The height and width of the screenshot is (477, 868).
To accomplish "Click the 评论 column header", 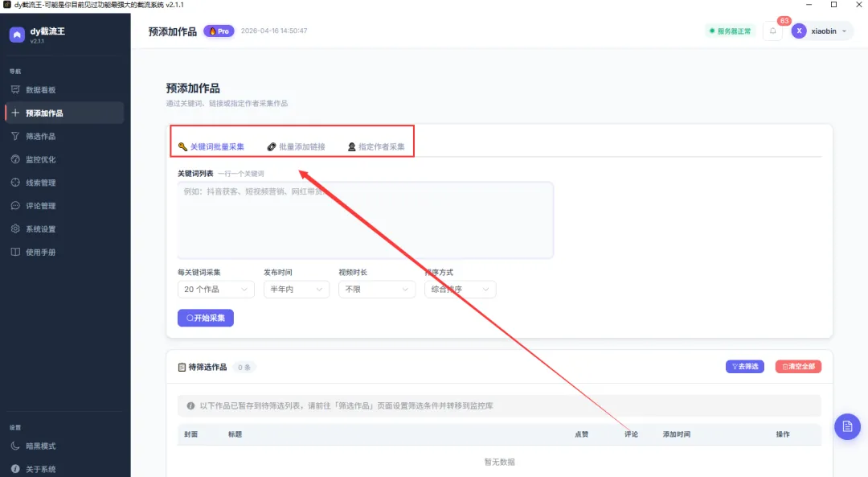I will tap(631, 434).
